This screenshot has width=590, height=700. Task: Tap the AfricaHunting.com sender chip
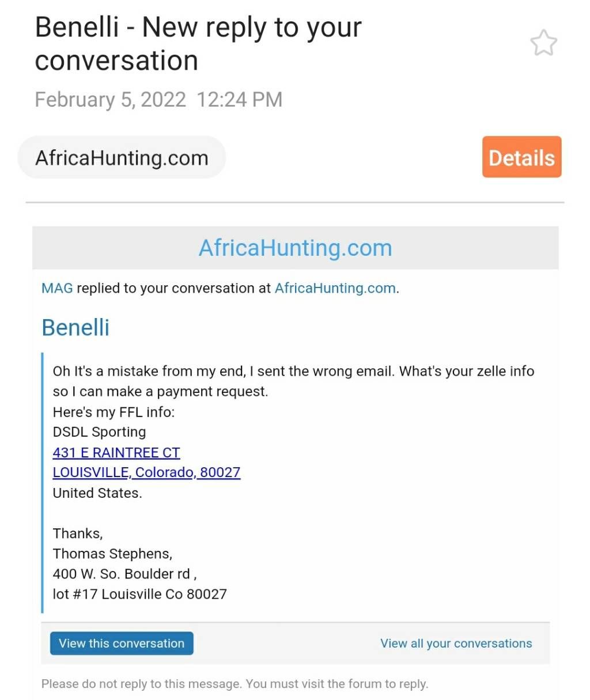pos(122,157)
